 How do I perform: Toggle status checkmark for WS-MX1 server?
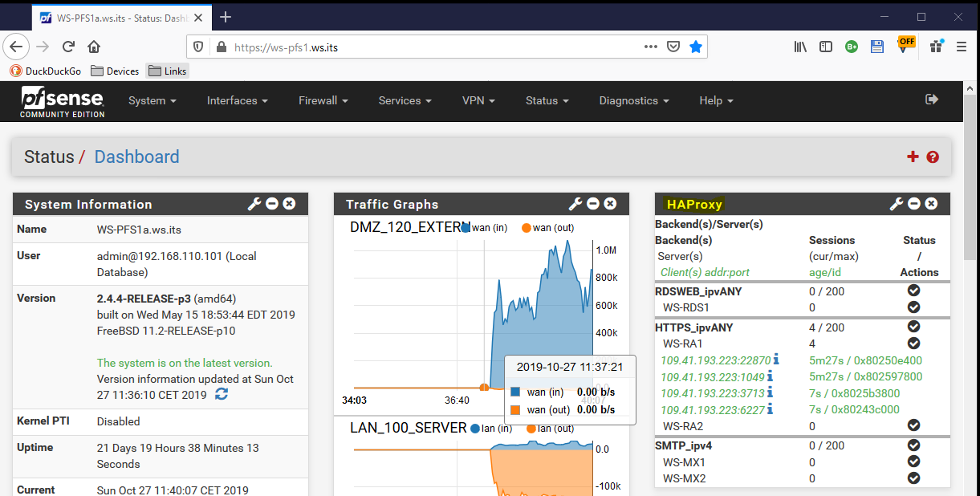coord(913,461)
